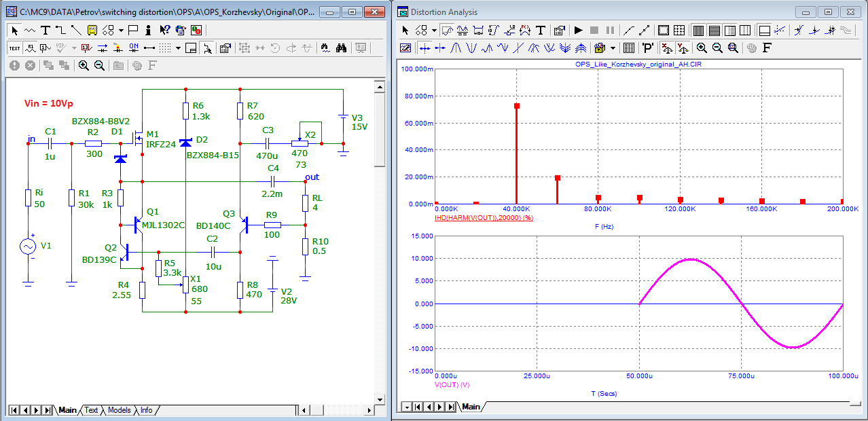Viewport: 868px width, 421px height.
Task: Click the Help pointer question mark icon
Action: pos(164,30)
